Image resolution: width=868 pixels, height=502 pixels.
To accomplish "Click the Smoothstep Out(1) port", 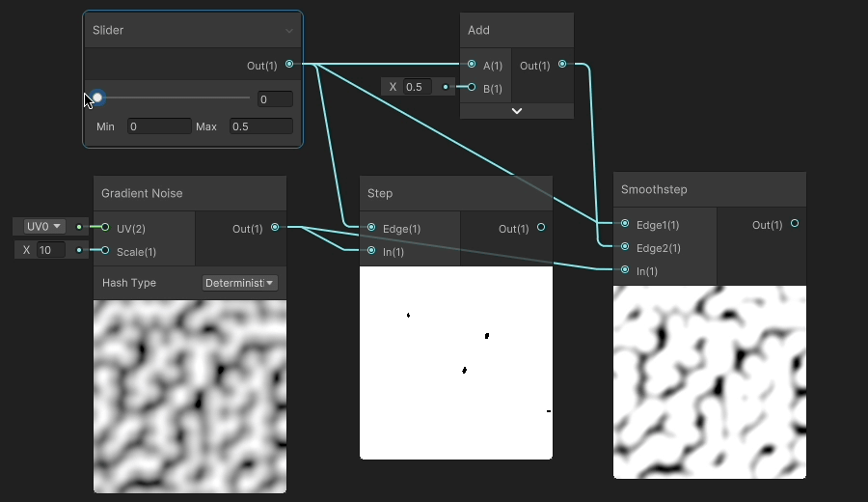I will 795,223.
